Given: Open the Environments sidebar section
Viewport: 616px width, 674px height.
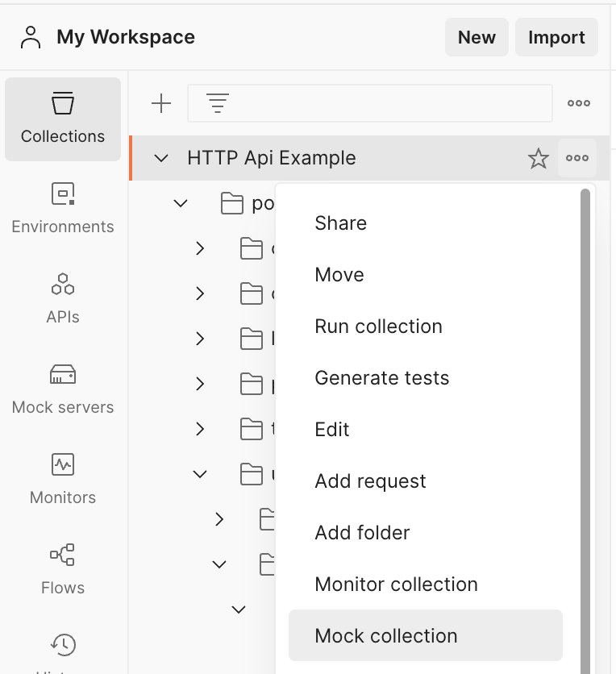Looking at the screenshot, I should coord(63,208).
